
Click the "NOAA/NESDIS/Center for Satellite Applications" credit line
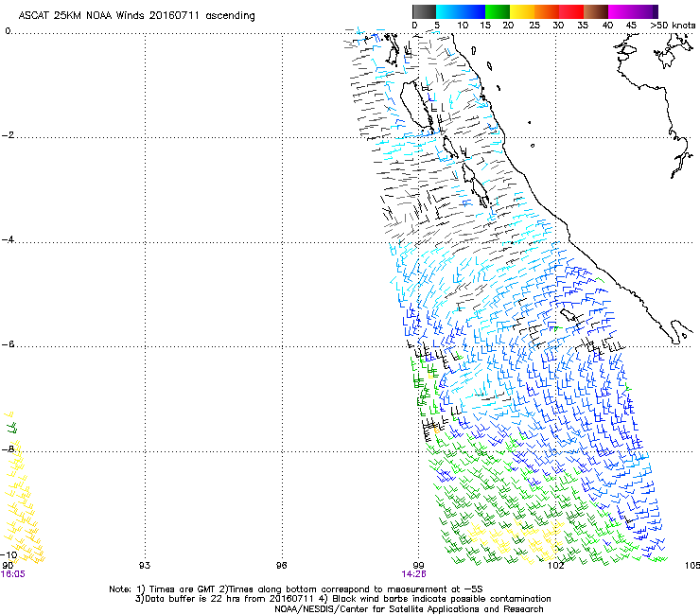tap(409, 609)
